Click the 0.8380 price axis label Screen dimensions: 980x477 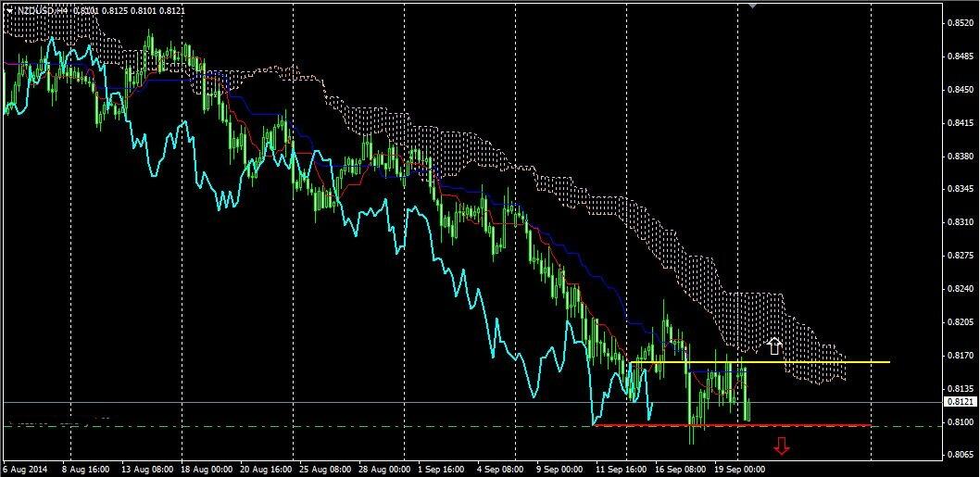(x=961, y=156)
